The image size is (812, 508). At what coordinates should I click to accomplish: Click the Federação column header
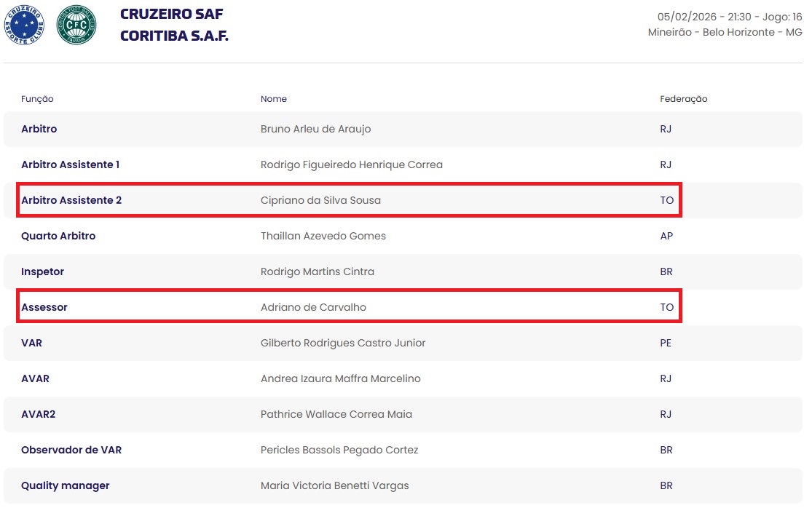point(683,99)
